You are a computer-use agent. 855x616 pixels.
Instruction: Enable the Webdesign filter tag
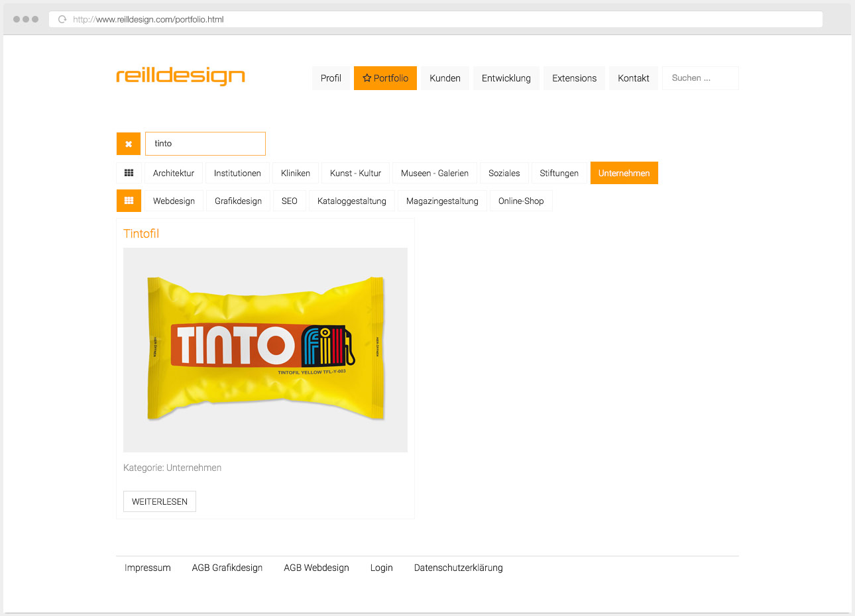coord(174,201)
